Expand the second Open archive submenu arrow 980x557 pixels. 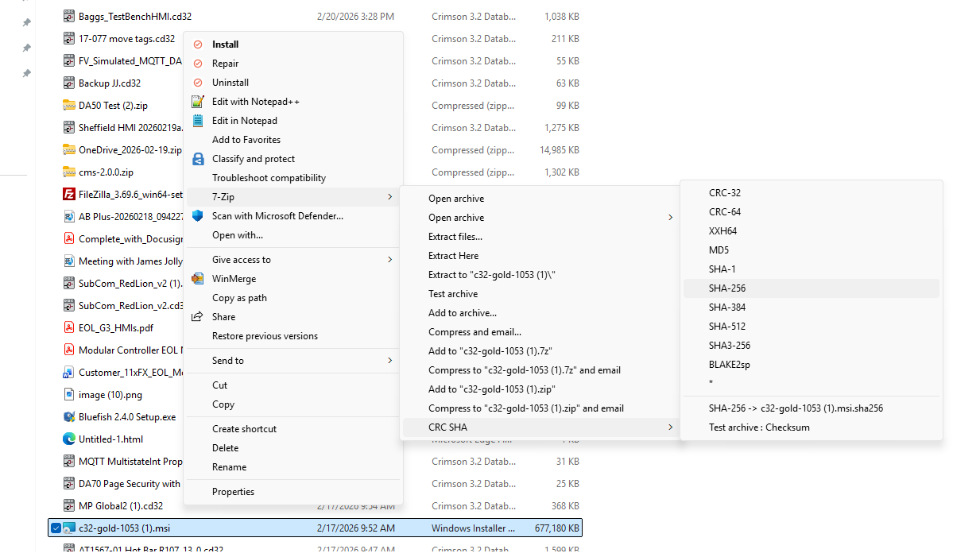670,218
